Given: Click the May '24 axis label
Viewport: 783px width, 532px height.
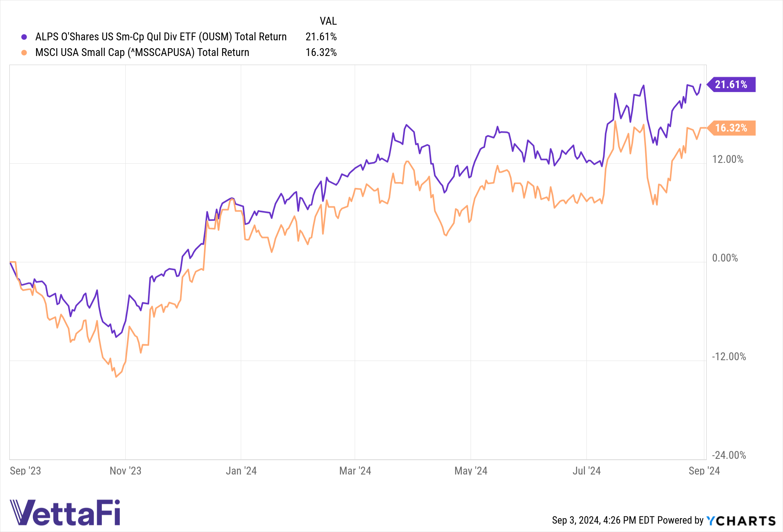Looking at the screenshot, I should click(x=471, y=471).
